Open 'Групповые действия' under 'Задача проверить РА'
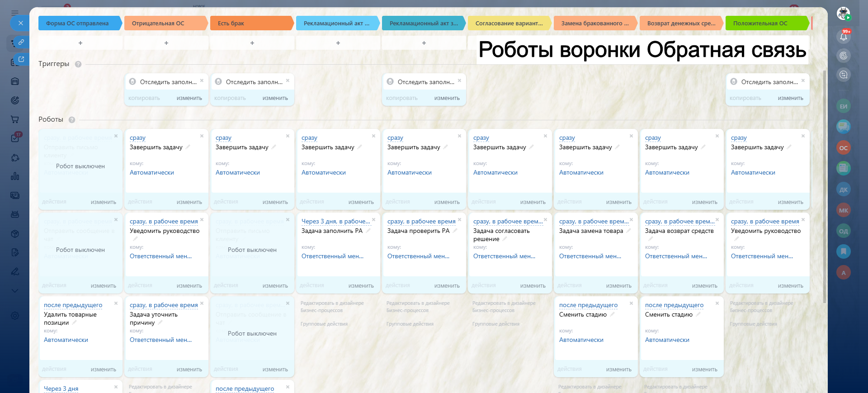The image size is (868, 393). (410, 324)
